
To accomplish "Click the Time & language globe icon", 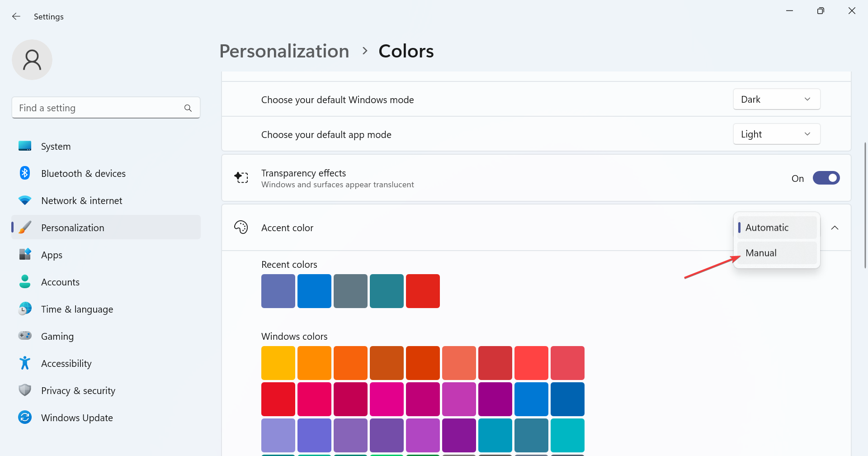I will coord(25,309).
